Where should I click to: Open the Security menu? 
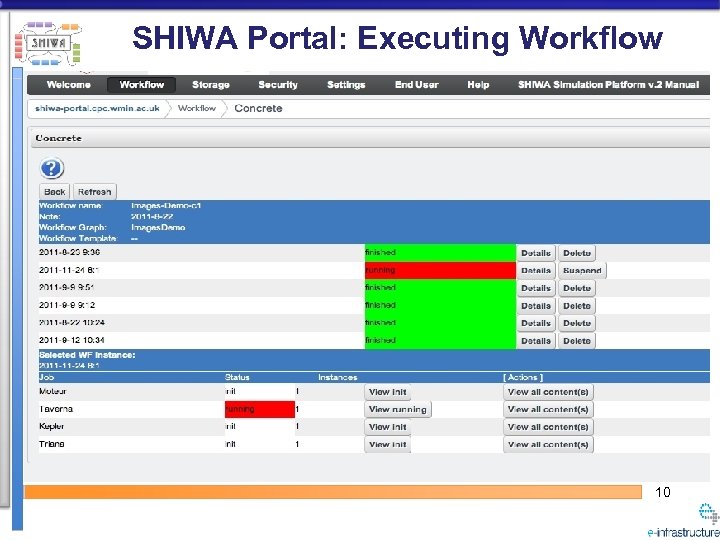[278, 84]
